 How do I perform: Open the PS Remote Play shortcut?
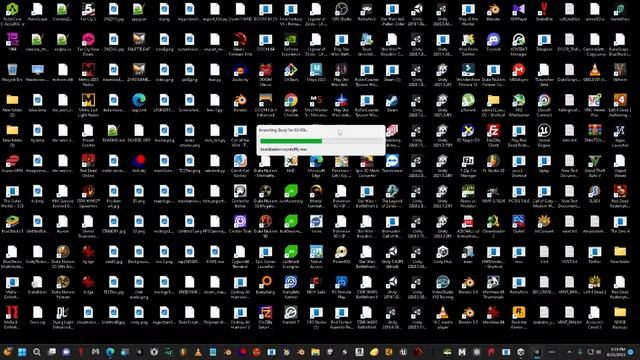tap(341, 285)
